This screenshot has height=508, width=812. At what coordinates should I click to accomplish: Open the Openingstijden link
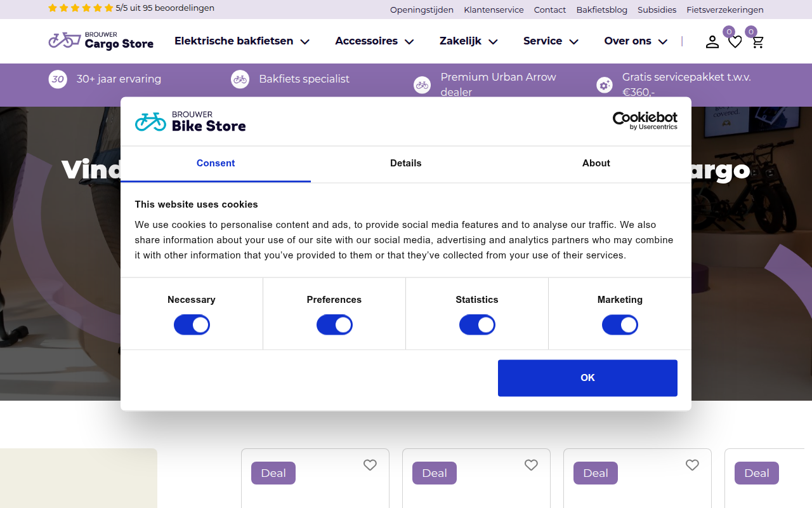tap(422, 10)
